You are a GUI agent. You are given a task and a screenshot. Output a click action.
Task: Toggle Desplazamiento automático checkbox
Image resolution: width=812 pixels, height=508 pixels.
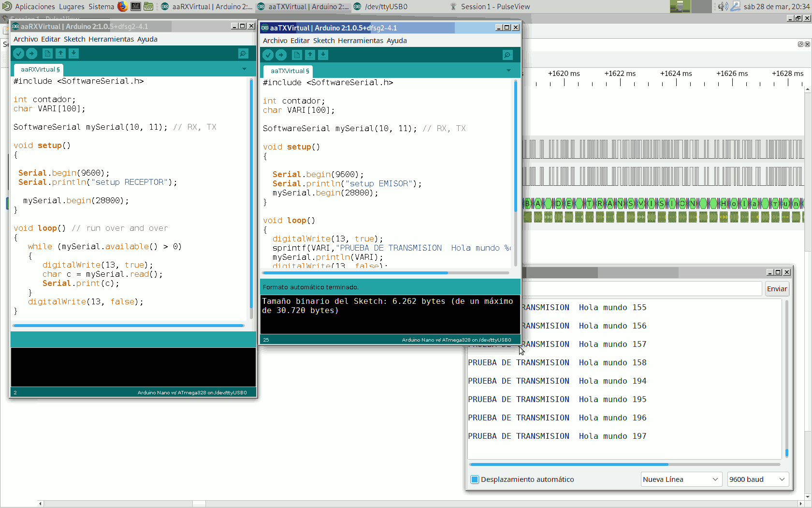(475, 479)
